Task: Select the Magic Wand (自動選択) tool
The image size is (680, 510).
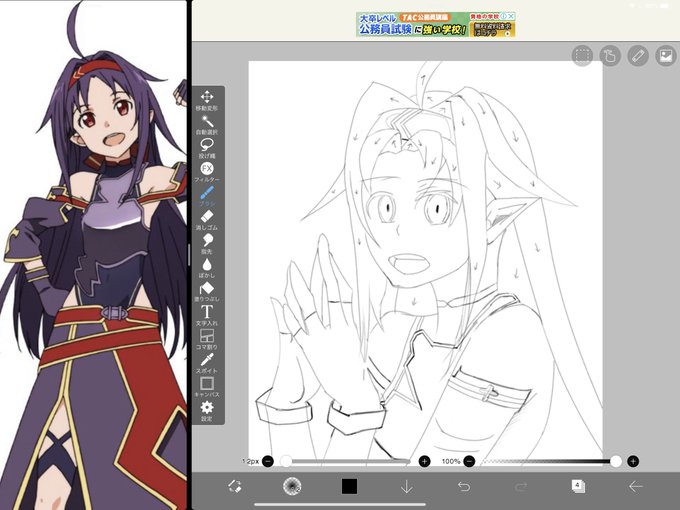Action: 207,124
